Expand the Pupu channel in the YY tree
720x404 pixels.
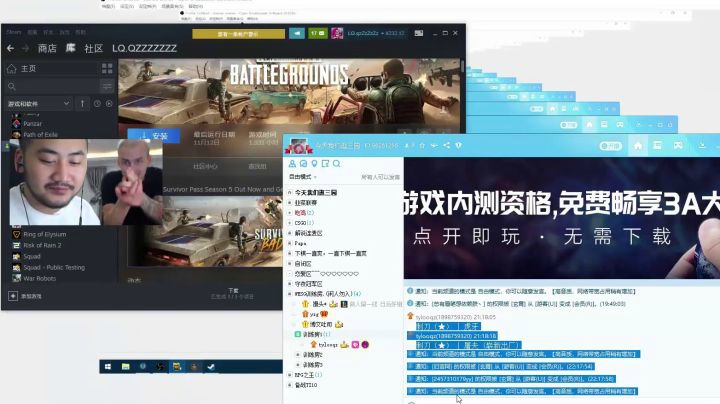pyautogui.click(x=290, y=243)
